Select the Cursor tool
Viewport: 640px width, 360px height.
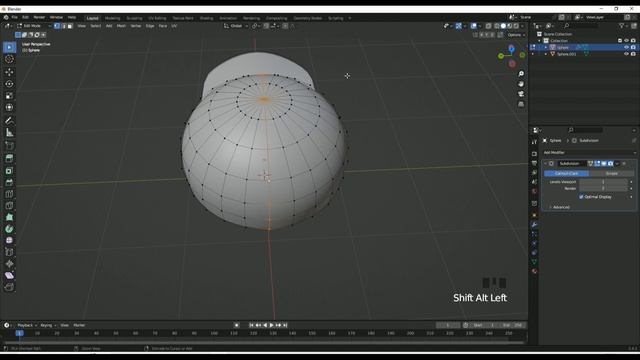pyautogui.click(x=9, y=59)
